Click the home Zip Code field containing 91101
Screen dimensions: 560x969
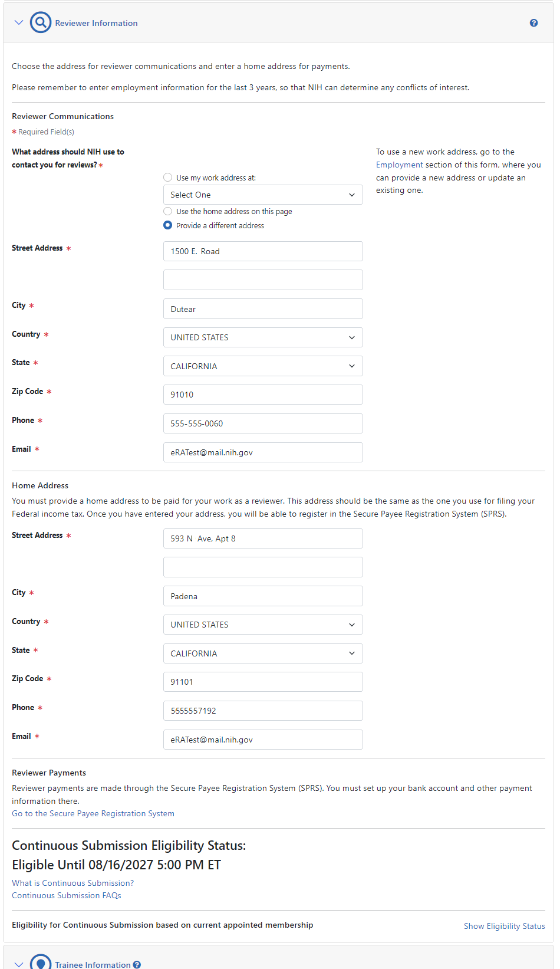(263, 682)
